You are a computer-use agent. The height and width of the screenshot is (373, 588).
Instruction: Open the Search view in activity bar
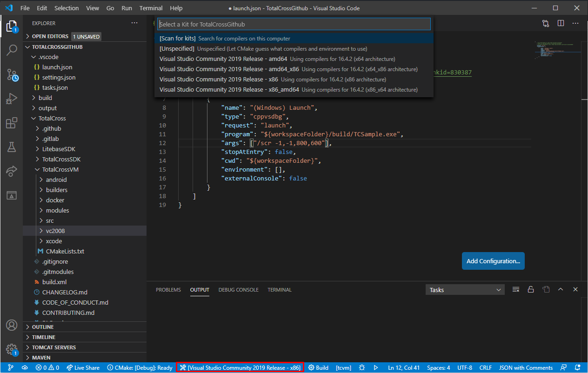tap(12, 50)
